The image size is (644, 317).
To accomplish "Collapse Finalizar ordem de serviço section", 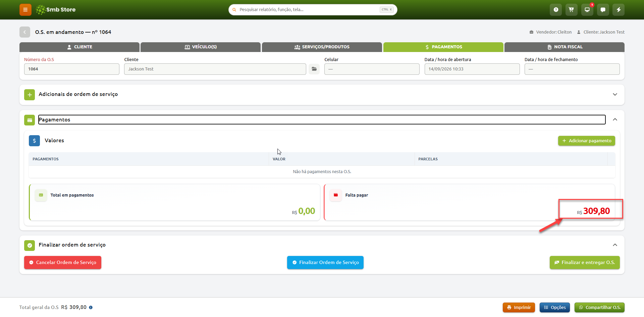I will 615,245.
